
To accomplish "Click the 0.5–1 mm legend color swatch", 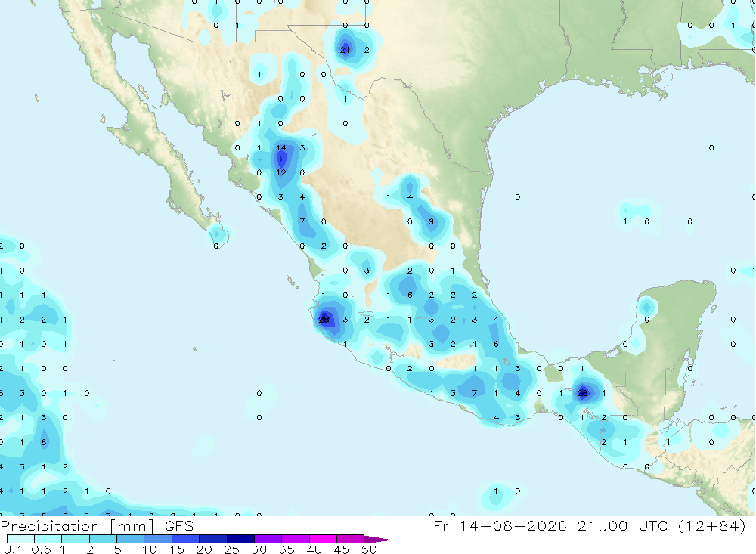I will [48, 539].
